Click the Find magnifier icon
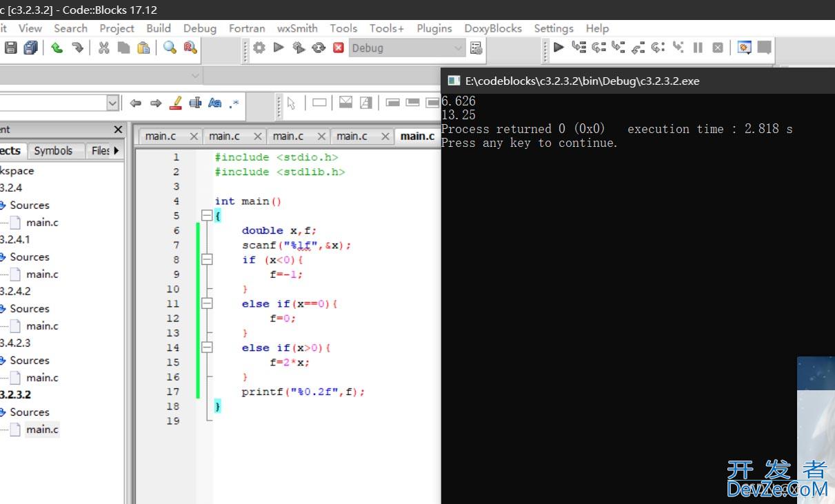835x504 pixels. coord(170,48)
